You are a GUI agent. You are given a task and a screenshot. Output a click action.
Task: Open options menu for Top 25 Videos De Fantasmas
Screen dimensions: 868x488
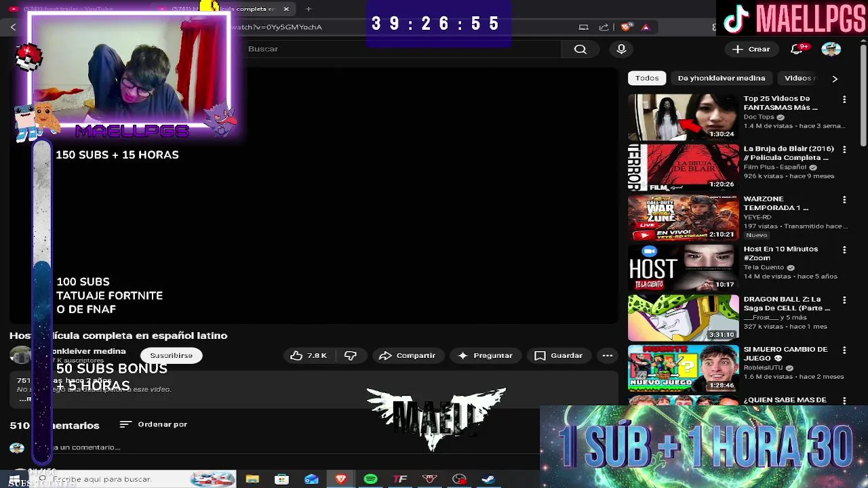[844, 100]
